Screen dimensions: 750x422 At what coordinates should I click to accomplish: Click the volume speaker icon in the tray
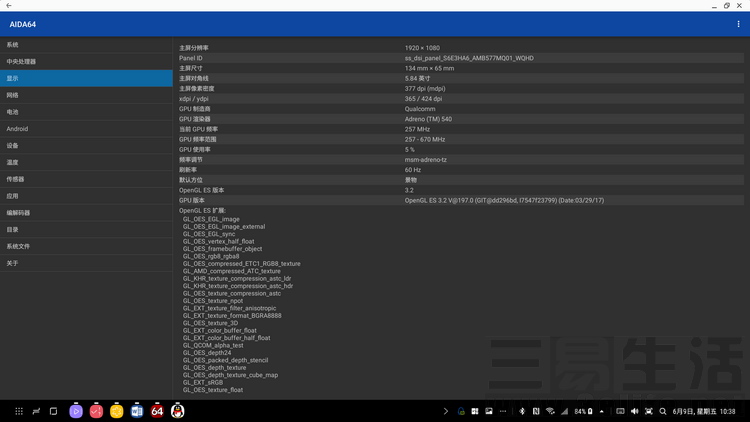click(634, 411)
